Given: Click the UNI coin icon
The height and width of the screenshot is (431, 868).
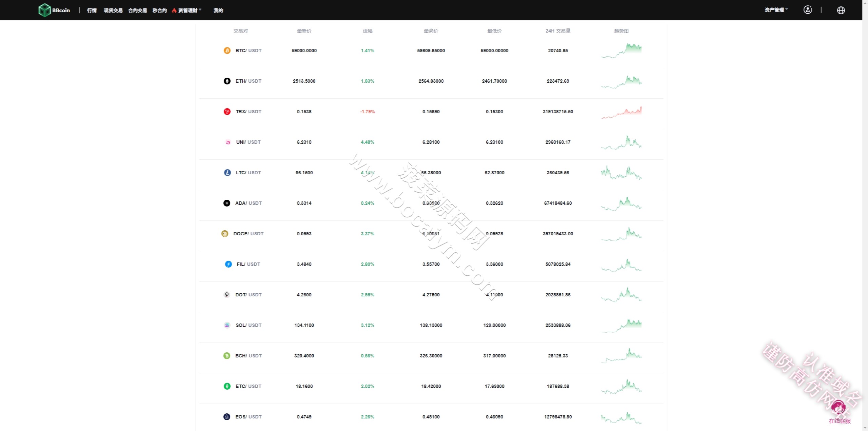Looking at the screenshot, I should [x=228, y=142].
